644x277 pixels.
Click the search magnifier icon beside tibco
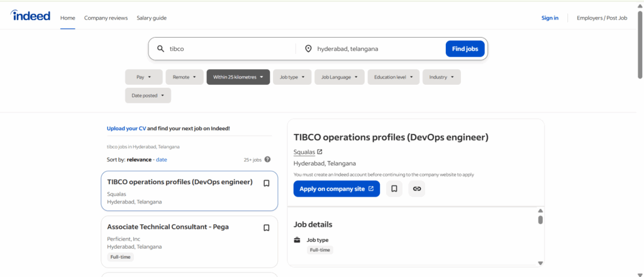click(x=160, y=49)
